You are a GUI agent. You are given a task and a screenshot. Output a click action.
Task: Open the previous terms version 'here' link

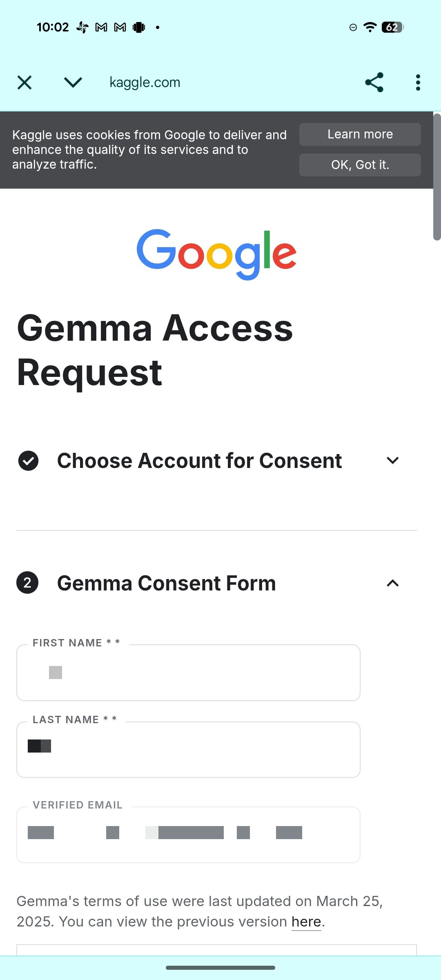point(306,922)
